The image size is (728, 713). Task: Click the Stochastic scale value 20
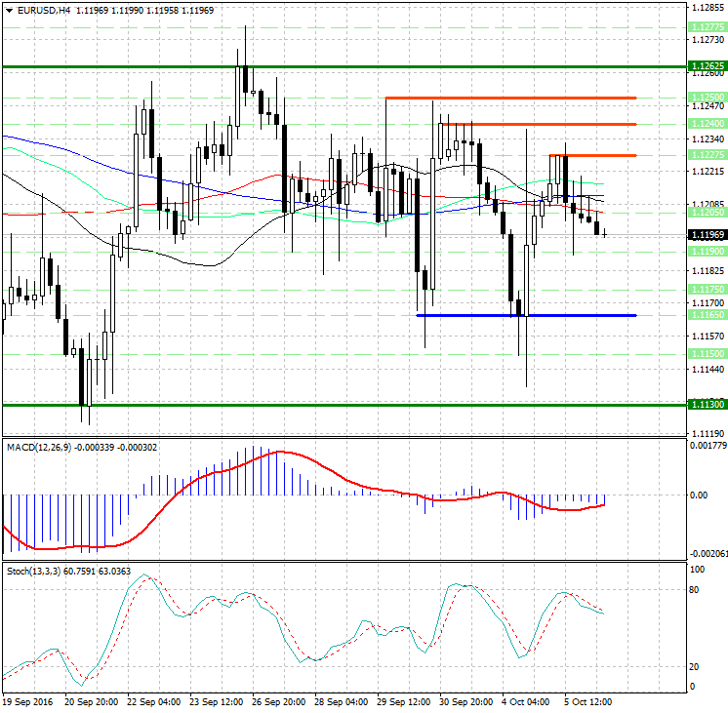tap(694, 667)
